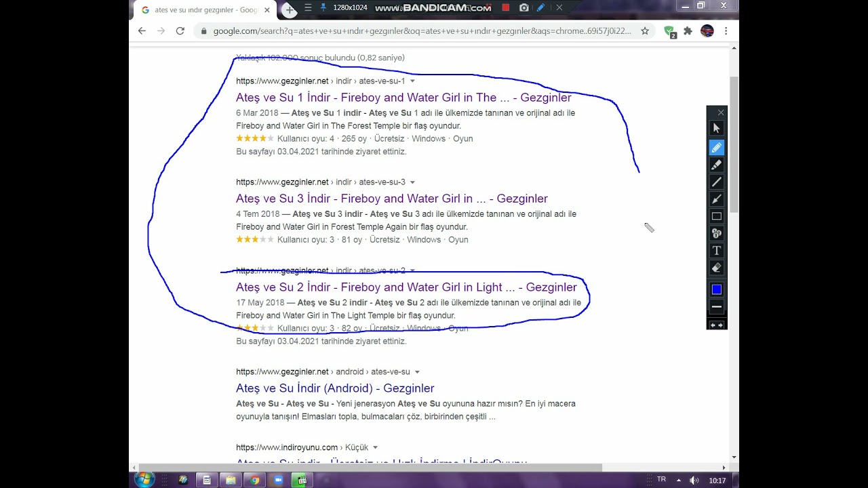Click the scroll-down arrow of vertical scrollbar
This screenshot has height=488, width=868.
click(x=734, y=457)
